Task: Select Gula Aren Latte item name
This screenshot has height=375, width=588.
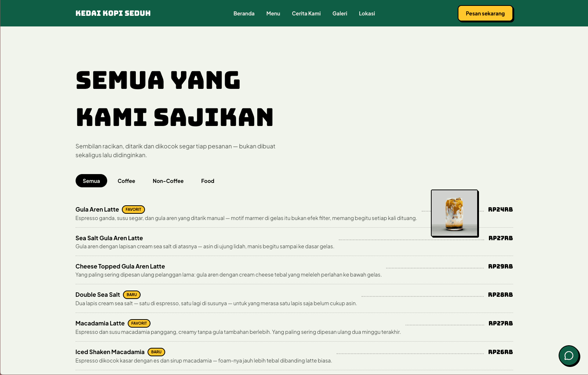Action: pos(97,209)
